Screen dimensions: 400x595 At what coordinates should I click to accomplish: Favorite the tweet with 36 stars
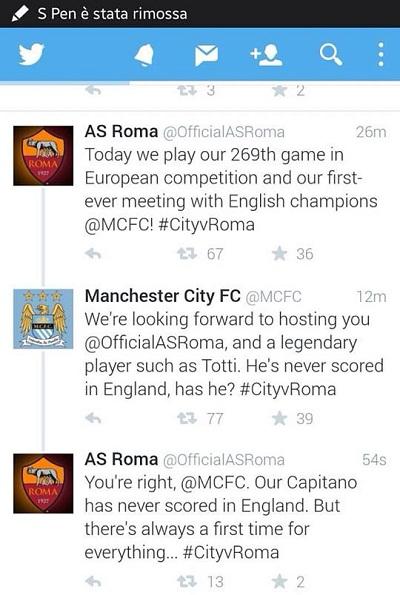click(280, 253)
